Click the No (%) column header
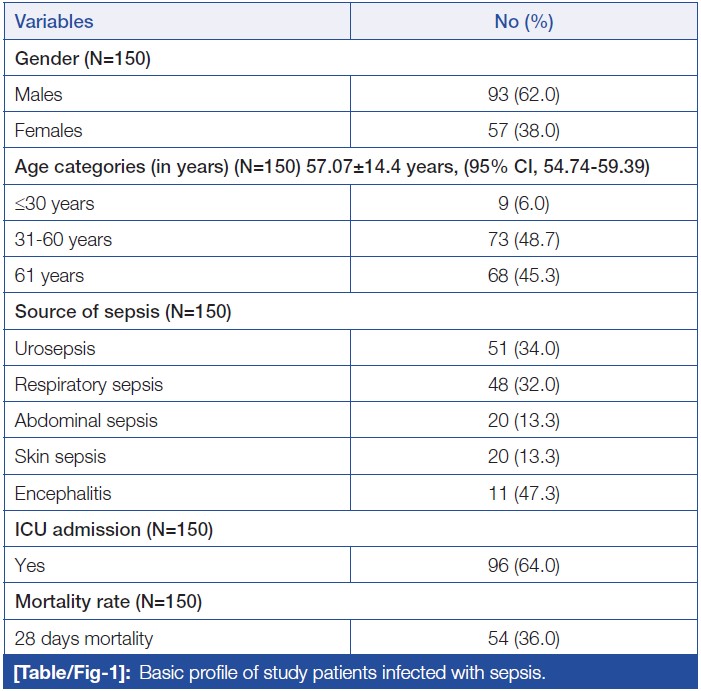This screenshot has height=691, width=701. [x=523, y=22]
